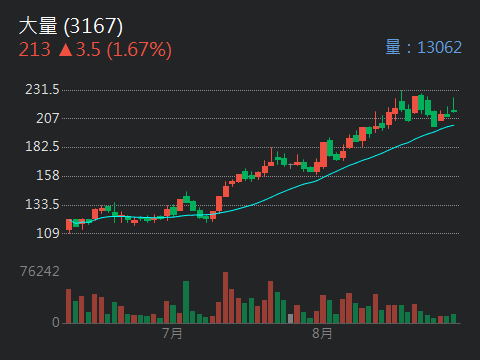Image resolution: width=480 pixels, height=360 pixels.
Task: Click the 207 price axis label
Action: [48, 118]
